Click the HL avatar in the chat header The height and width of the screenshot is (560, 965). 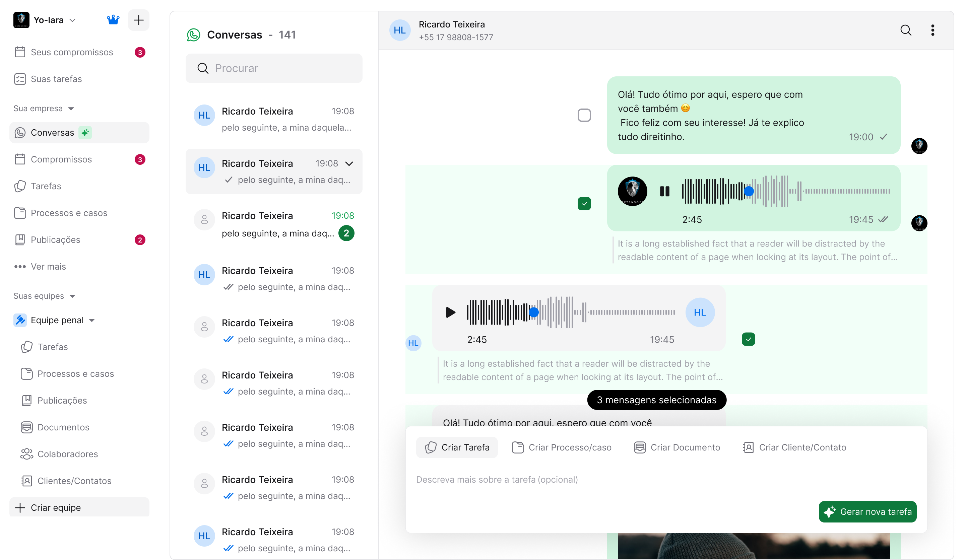pos(400,30)
